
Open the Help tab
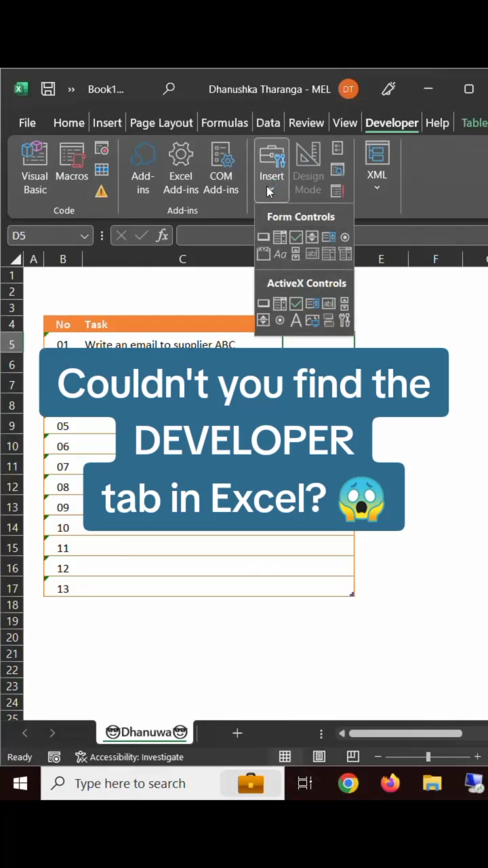(437, 123)
